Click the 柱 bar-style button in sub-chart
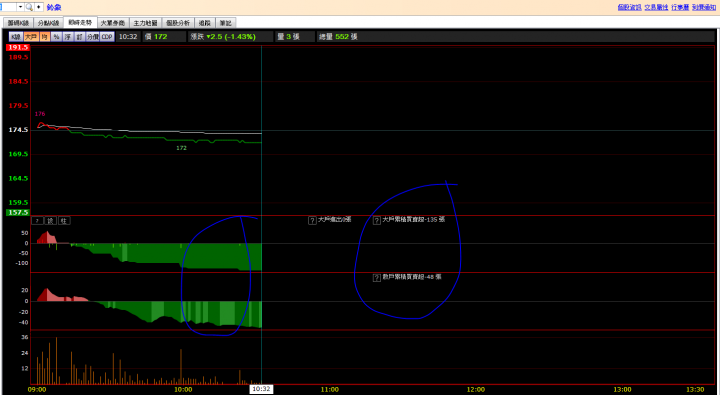This screenshot has width=720, height=395. [x=64, y=221]
